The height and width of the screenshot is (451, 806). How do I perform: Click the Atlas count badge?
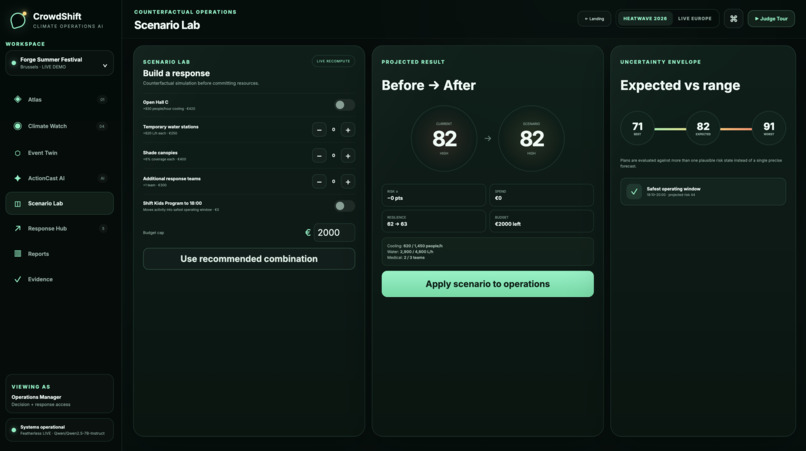(x=102, y=99)
